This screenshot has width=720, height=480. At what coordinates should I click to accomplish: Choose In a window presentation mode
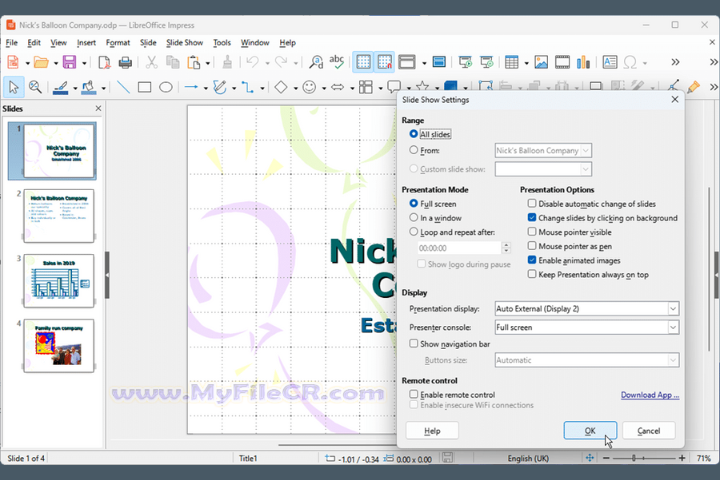click(x=414, y=217)
